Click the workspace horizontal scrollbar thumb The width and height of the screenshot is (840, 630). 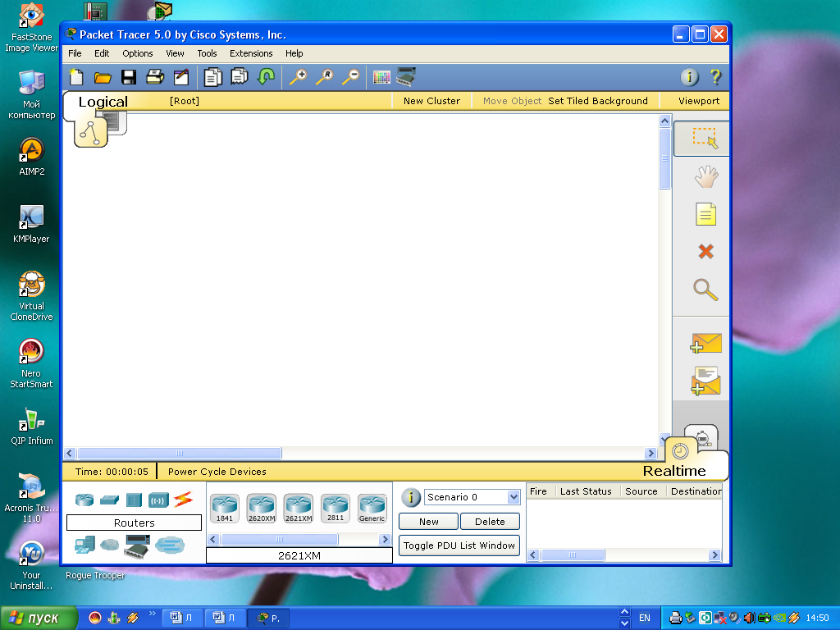pyautogui.click(x=180, y=453)
